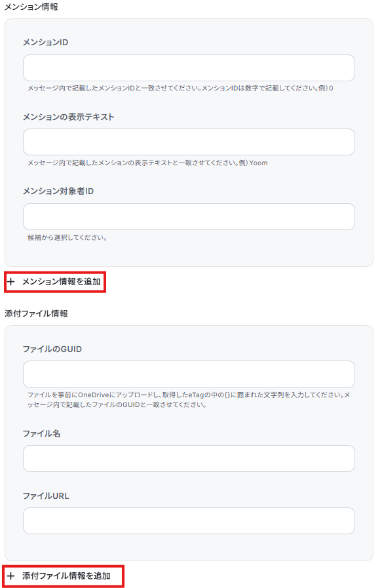Add another mention info block
The height and width of the screenshot is (588, 384).
tap(55, 282)
